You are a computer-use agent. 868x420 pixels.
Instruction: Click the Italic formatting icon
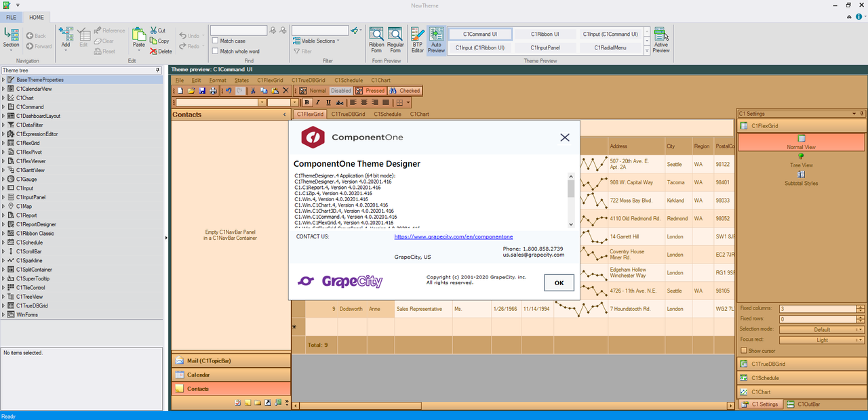[318, 102]
